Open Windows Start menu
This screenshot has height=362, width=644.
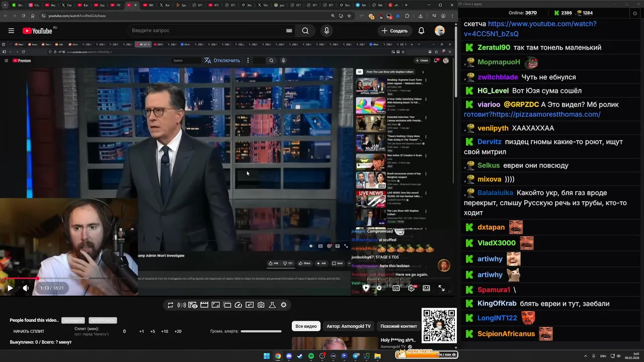(267, 356)
